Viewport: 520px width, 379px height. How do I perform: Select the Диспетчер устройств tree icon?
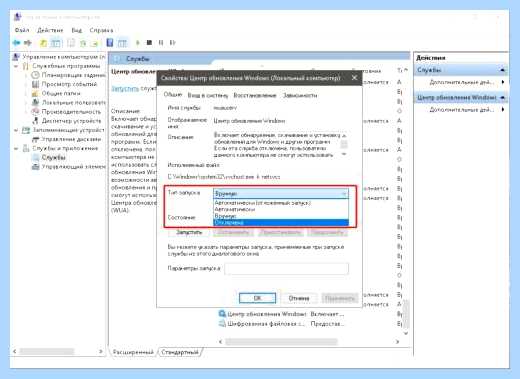(35, 121)
